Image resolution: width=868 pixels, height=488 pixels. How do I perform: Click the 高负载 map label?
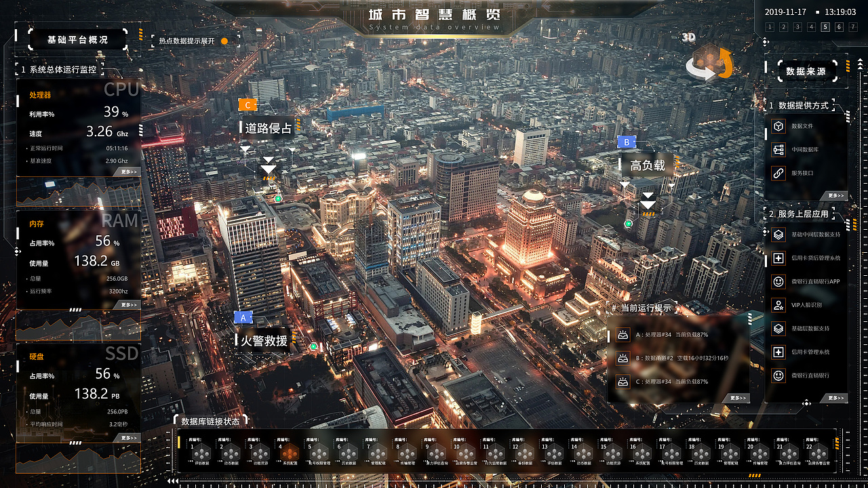[x=646, y=165]
